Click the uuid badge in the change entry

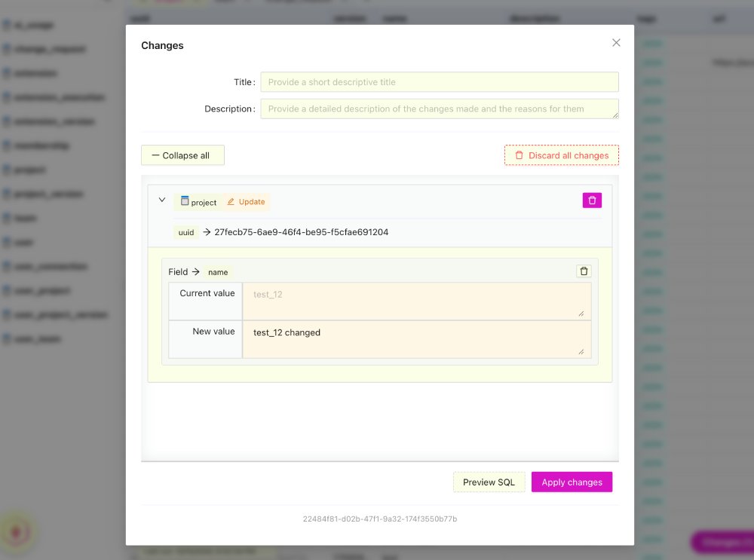(x=185, y=232)
